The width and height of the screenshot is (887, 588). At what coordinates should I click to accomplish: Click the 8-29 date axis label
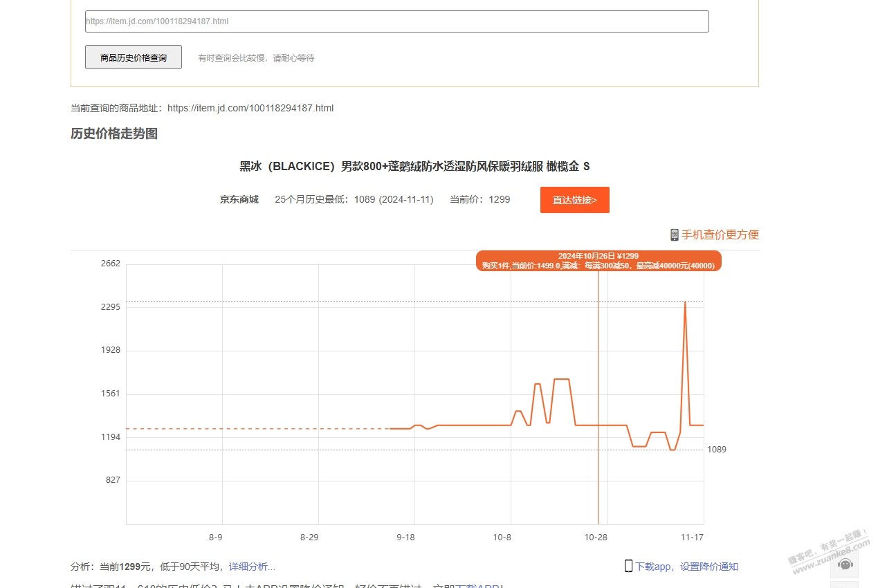309,538
